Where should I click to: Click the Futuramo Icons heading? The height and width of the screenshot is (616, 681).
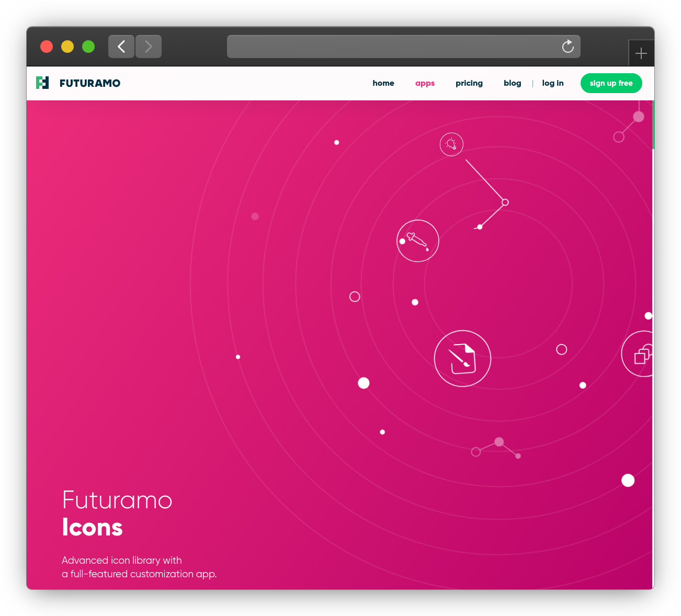click(x=117, y=514)
